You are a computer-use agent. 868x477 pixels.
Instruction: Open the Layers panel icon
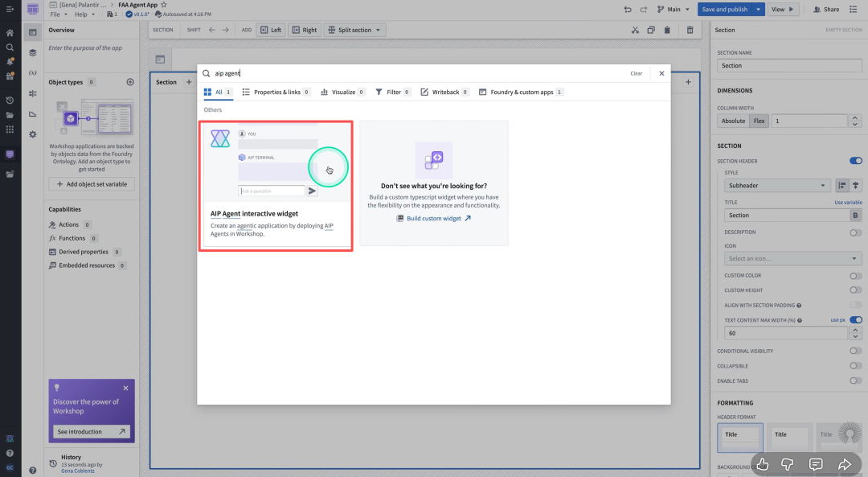pyautogui.click(x=33, y=52)
